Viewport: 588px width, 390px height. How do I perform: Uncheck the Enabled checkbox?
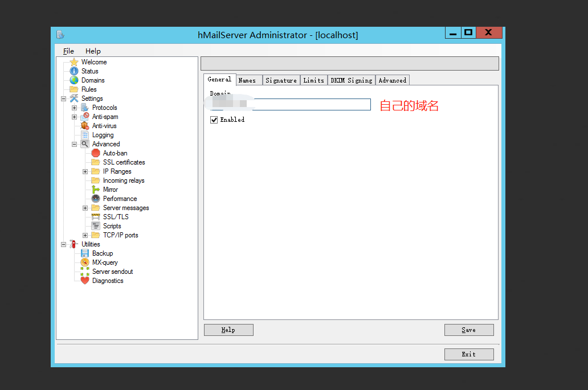(214, 120)
